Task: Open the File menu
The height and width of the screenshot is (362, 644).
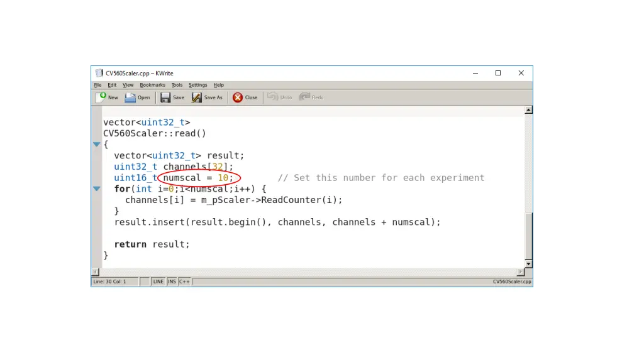Action: (97, 85)
